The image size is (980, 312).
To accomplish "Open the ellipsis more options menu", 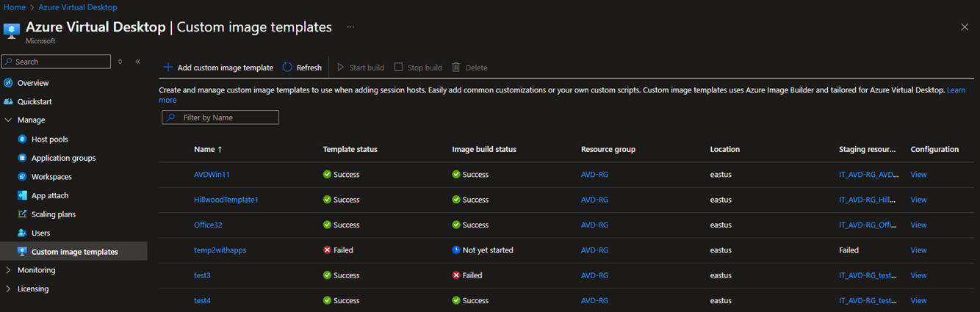I will click(x=350, y=27).
